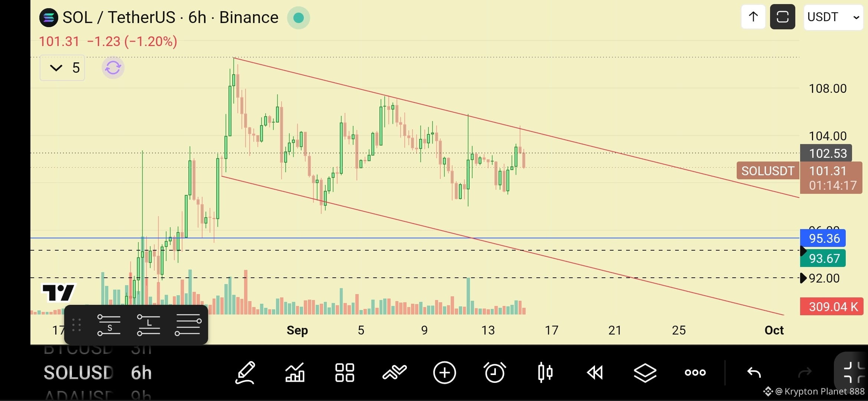
Task: Open the indicators chart icon
Action: 295,372
